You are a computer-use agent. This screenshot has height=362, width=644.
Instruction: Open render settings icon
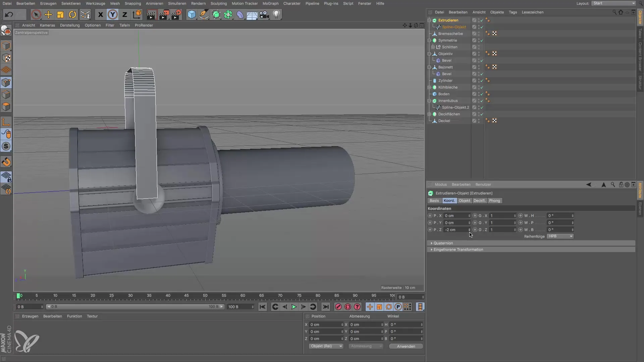tap(176, 14)
